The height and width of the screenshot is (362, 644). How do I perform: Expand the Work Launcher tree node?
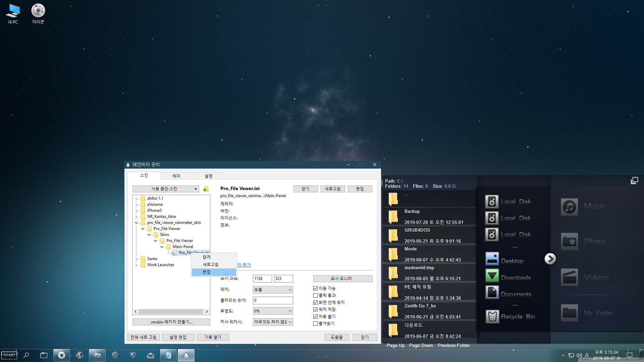click(136, 265)
